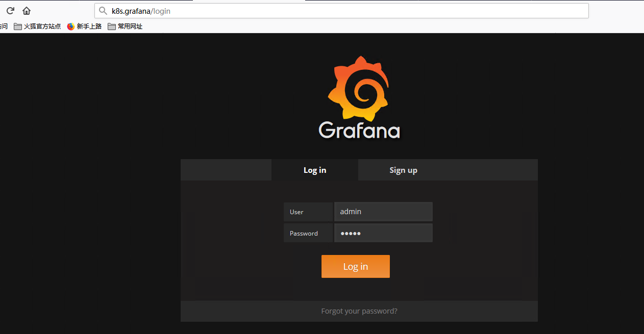Reload the page with the refresh icon

10,11
